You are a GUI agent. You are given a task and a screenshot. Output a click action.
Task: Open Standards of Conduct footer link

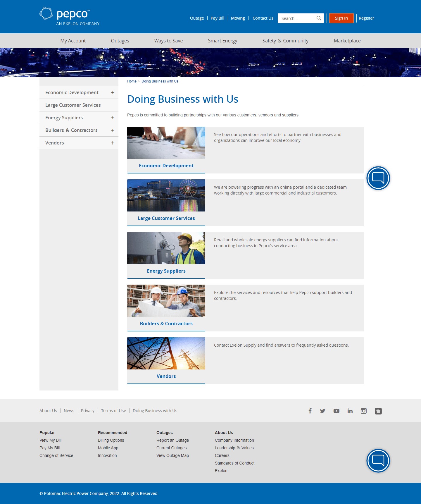click(235, 463)
